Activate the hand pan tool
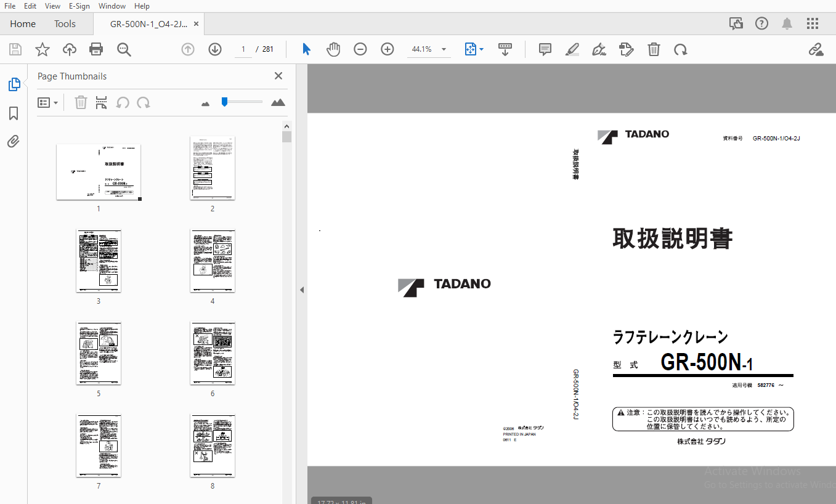 [x=333, y=49]
